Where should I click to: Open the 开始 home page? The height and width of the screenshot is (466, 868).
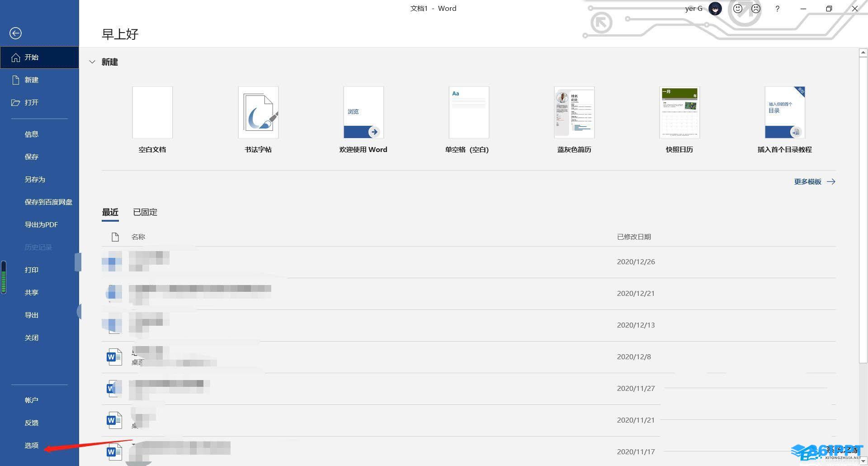click(x=39, y=57)
